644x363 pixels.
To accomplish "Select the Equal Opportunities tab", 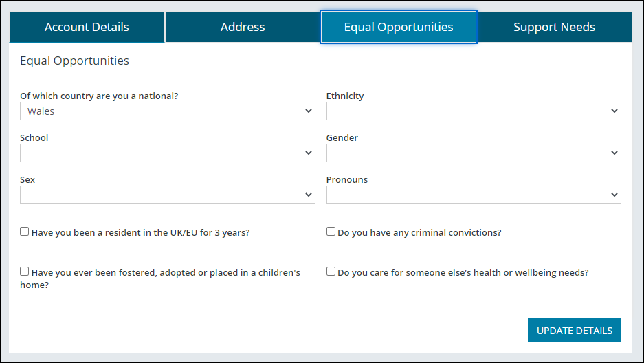I will point(399,27).
